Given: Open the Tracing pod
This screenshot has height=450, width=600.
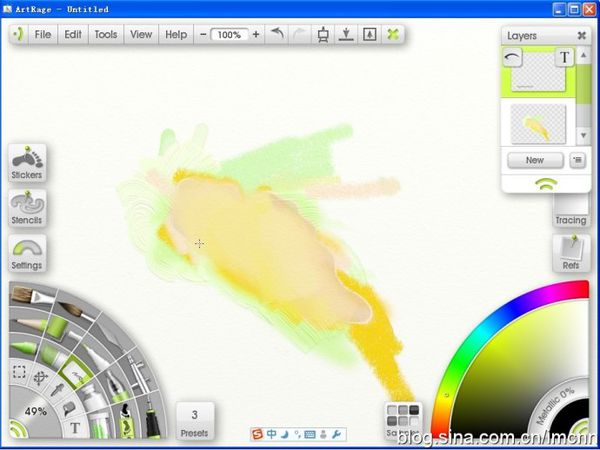Looking at the screenshot, I should (x=571, y=210).
